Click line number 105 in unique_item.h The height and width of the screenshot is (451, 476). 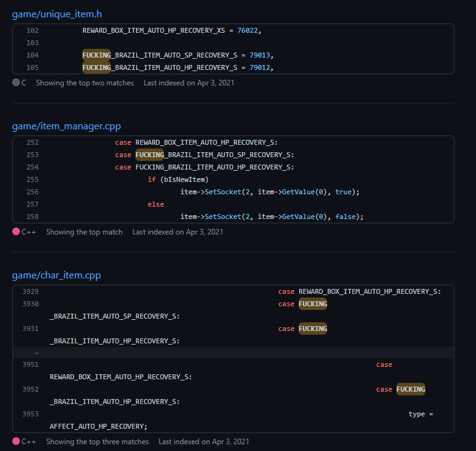[x=33, y=67]
